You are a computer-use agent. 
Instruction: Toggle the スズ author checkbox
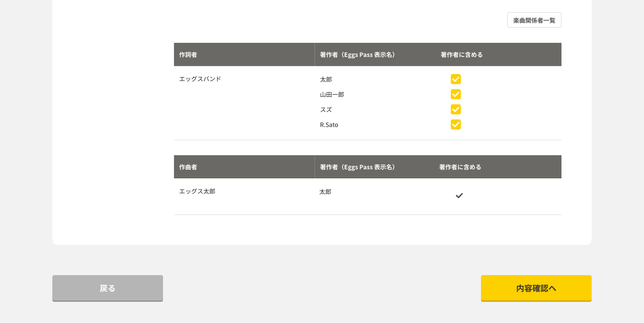pyautogui.click(x=456, y=109)
